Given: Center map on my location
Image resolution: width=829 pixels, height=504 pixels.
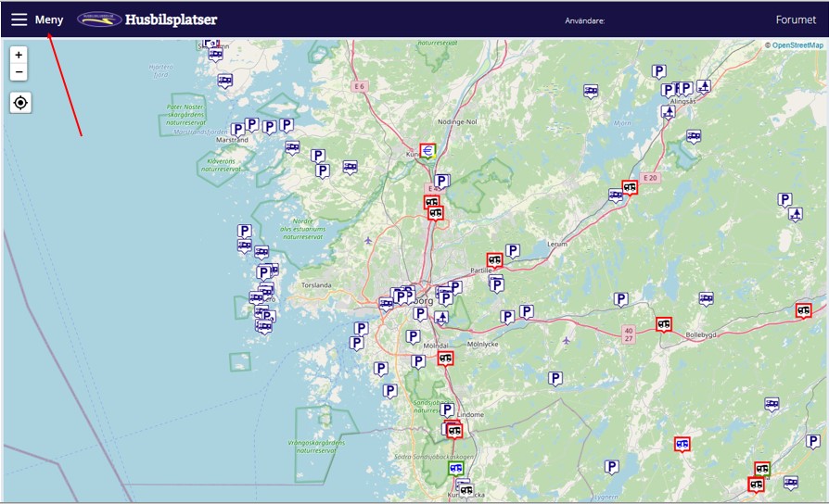Looking at the screenshot, I should 20,103.
